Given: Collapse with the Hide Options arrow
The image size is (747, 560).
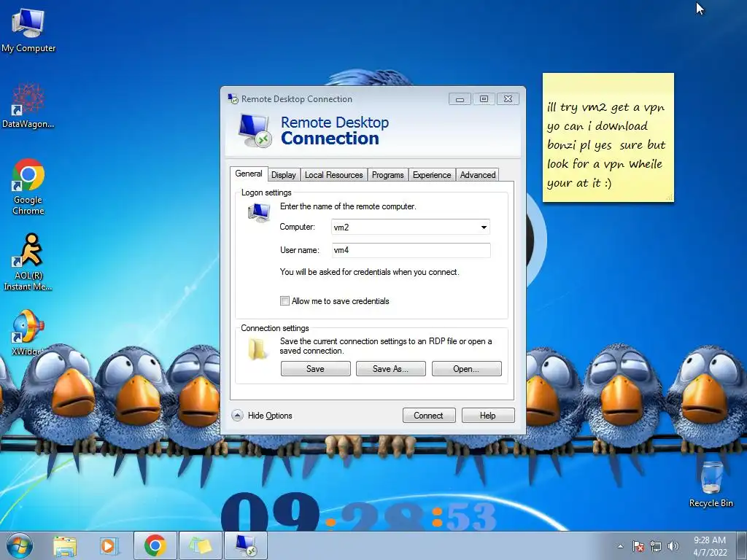Looking at the screenshot, I should [237, 416].
